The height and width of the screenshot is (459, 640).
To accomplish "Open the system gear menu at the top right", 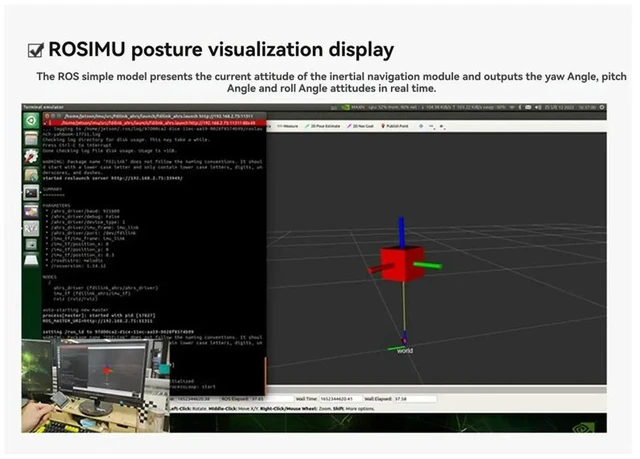I will (602, 107).
